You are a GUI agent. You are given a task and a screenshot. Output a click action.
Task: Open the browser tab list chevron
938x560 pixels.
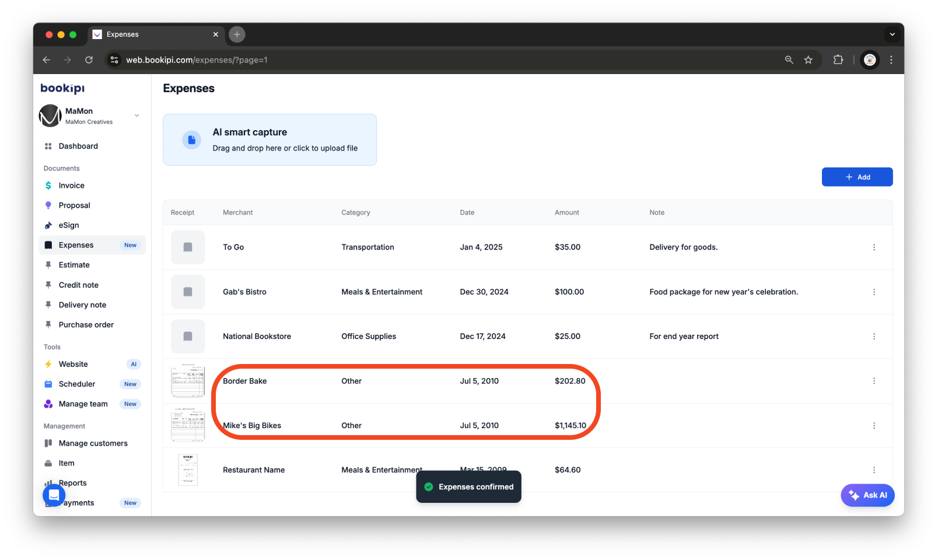point(892,34)
